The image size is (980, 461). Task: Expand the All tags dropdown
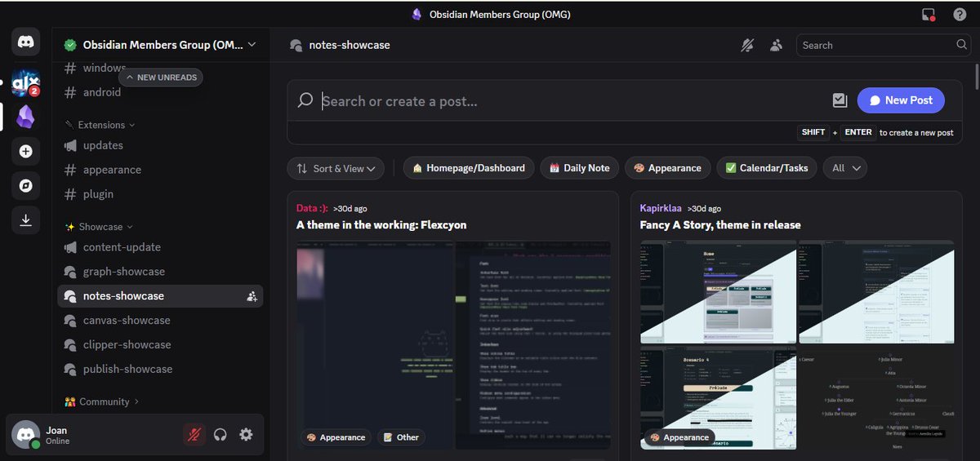tap(845, 168)
